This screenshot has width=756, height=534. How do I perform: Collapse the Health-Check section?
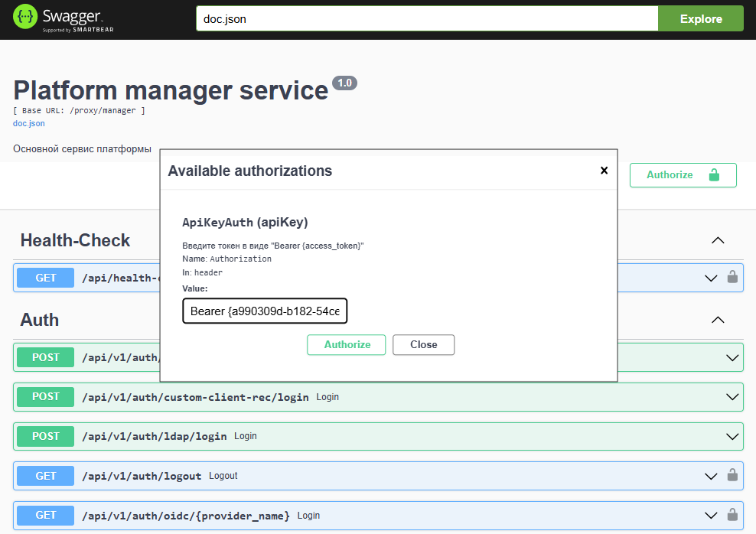tap(718, 240)
